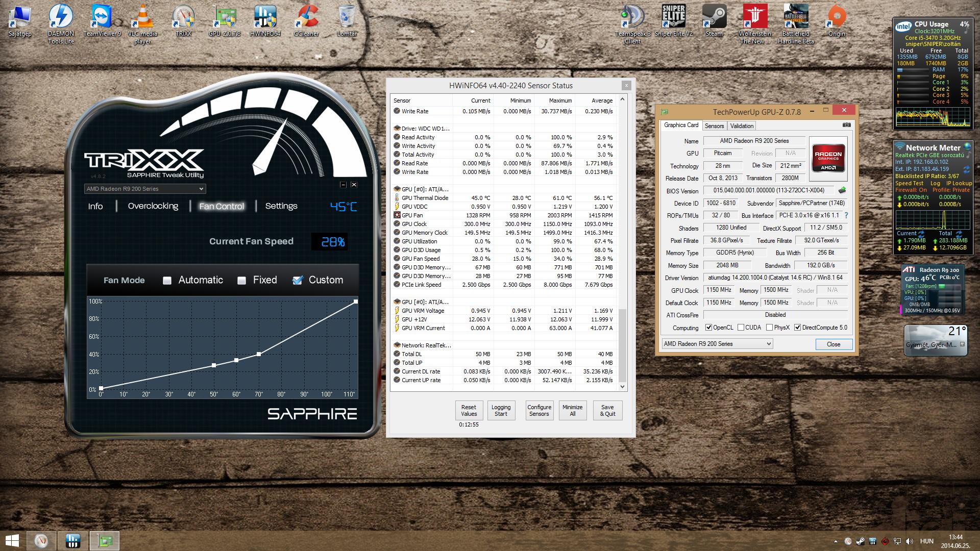The height and width of the screenshot is (551, 980).
Task: Open the Sensors tab in GPU-Z
Action: [714, 126]
